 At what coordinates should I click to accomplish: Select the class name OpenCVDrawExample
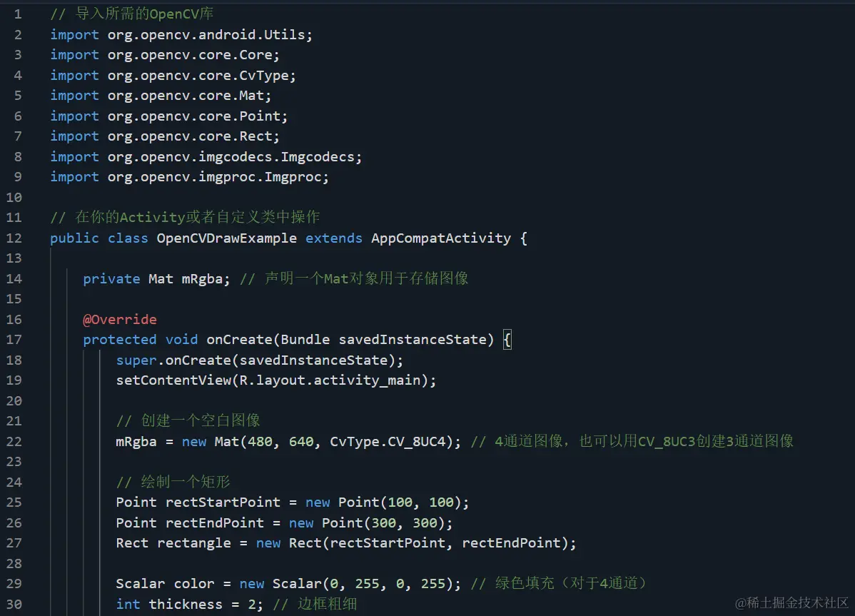click(226, 238)
